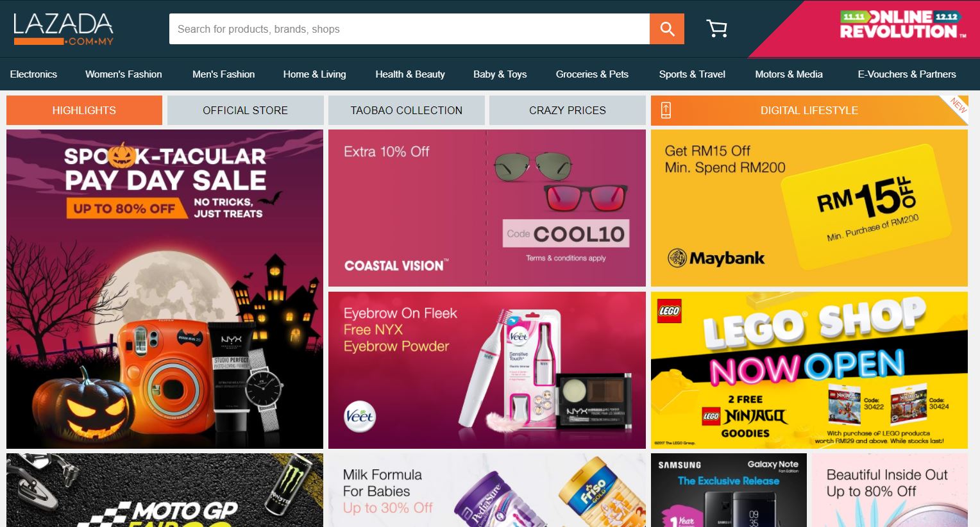Open Baby & Toys category
Image resolution: width=980 pixels, height=527 pixels.
pyautogui.click(x=500, y=74)
